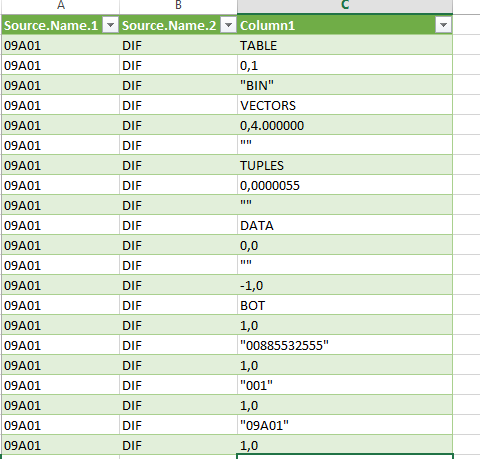Image resolution: width=480 pixels, height=459 pixels.
Task: Open the Column1 filter dropdown
Action: click(x=443, y=25)
